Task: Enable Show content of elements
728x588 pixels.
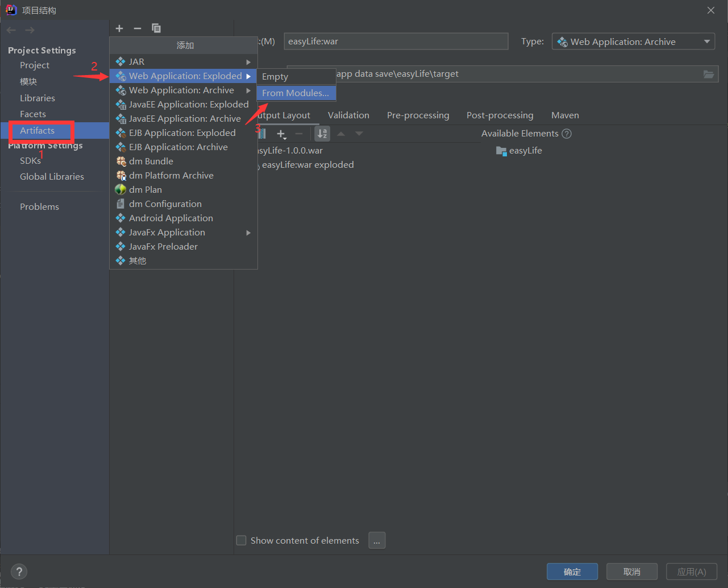Action: pyautogui.click(x=241, y=540)
